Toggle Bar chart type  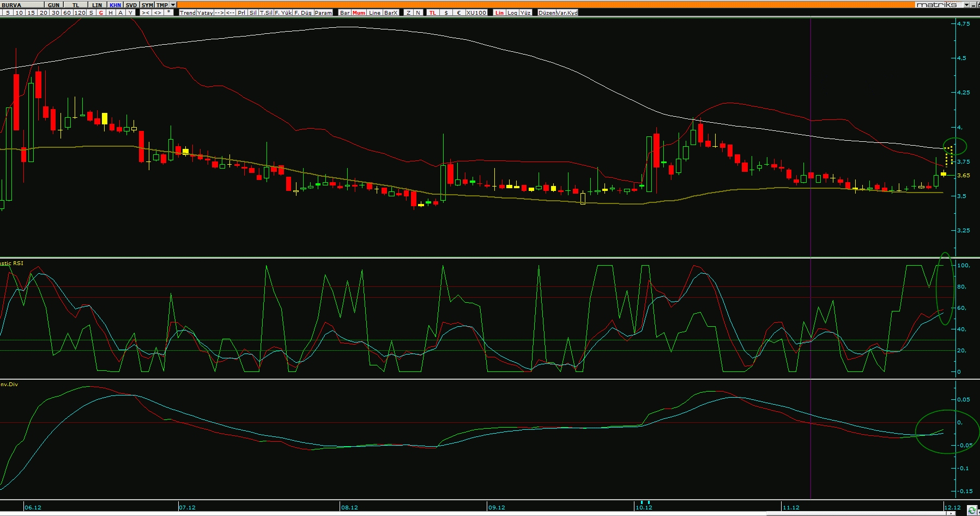pyautogui.click(x=344, y=13)
